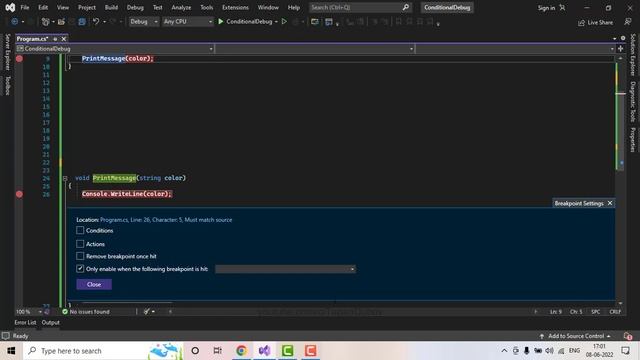The height and width of the screenshot is (360, 640).
Task: Open the File menu
Action: click(25, 7)
